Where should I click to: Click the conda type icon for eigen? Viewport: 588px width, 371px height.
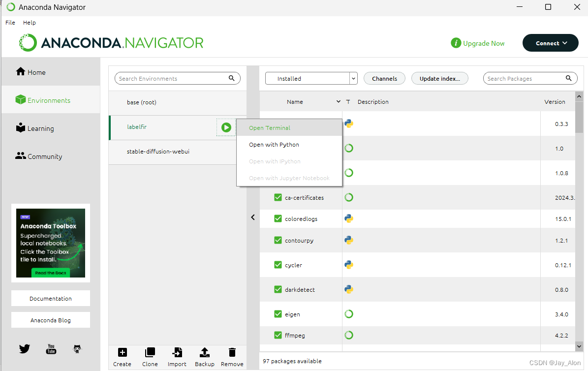click(x=349, y=314)
